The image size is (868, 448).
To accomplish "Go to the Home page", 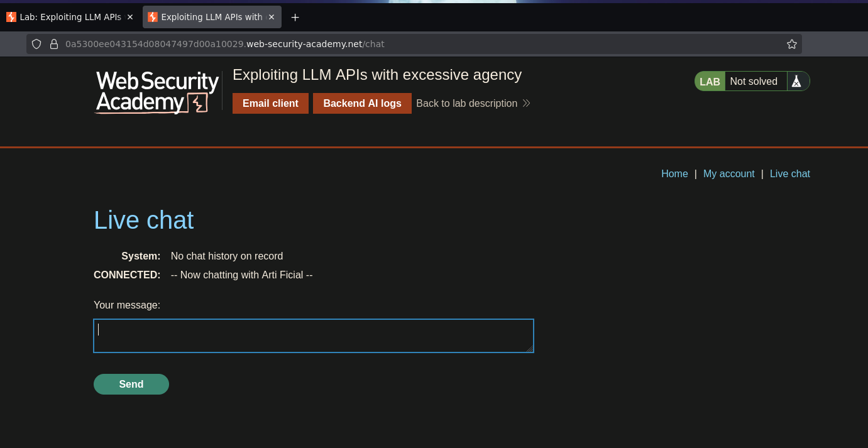I will 674,173.
